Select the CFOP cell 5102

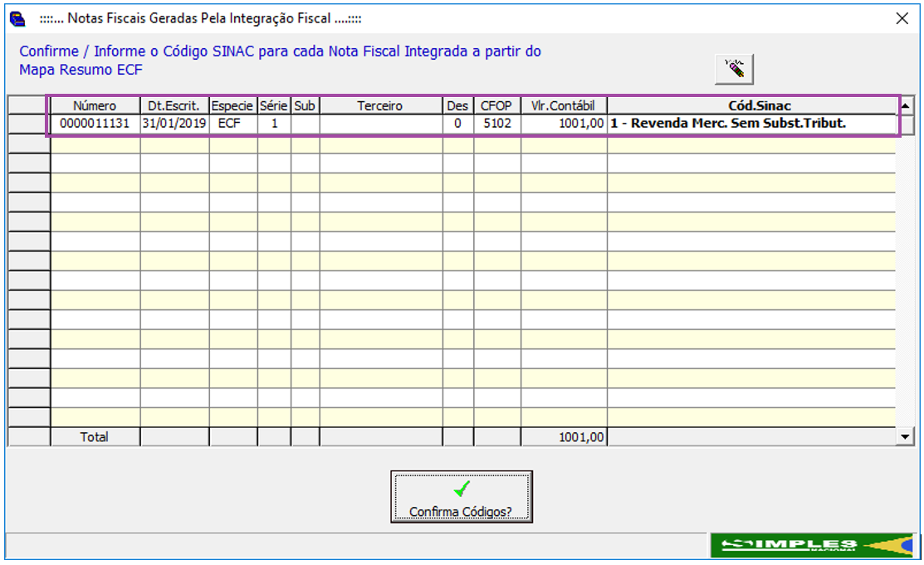[x=496, y=124]
